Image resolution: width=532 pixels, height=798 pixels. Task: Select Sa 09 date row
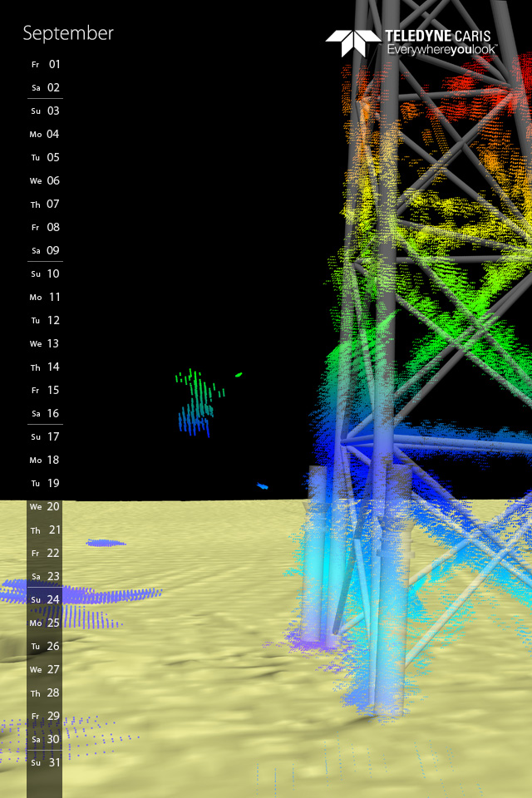point(45,250)
